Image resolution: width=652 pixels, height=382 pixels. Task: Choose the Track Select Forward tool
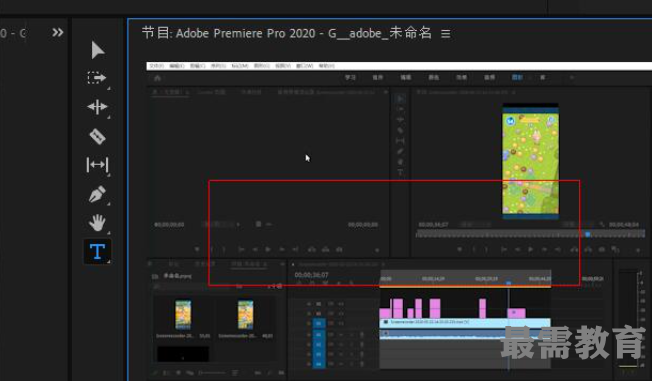tap(97, 78)
